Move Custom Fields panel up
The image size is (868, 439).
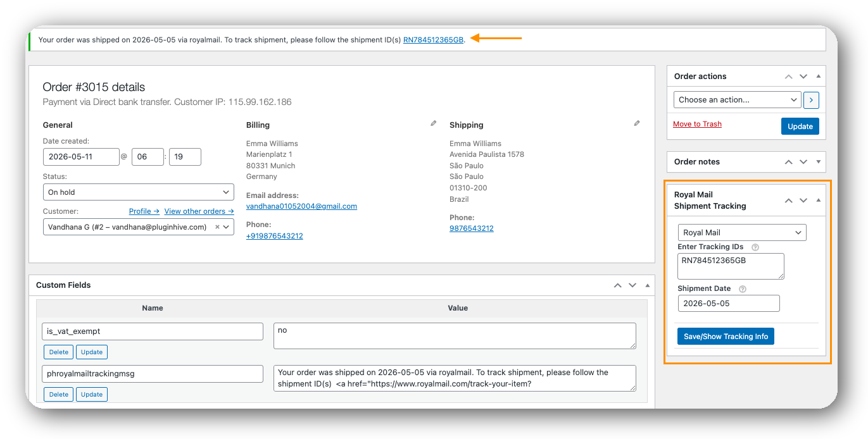617,285
